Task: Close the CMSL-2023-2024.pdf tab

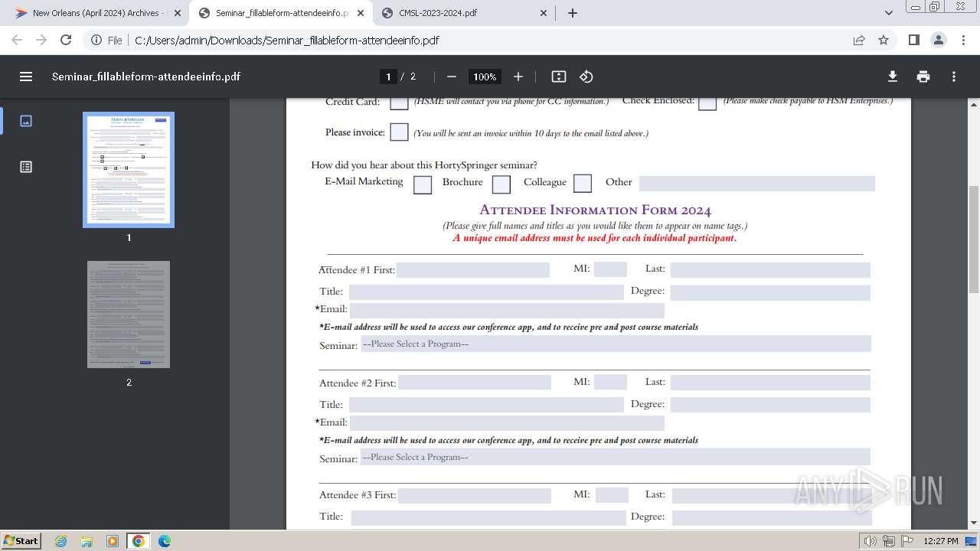Action: click(x=544, y=13)
